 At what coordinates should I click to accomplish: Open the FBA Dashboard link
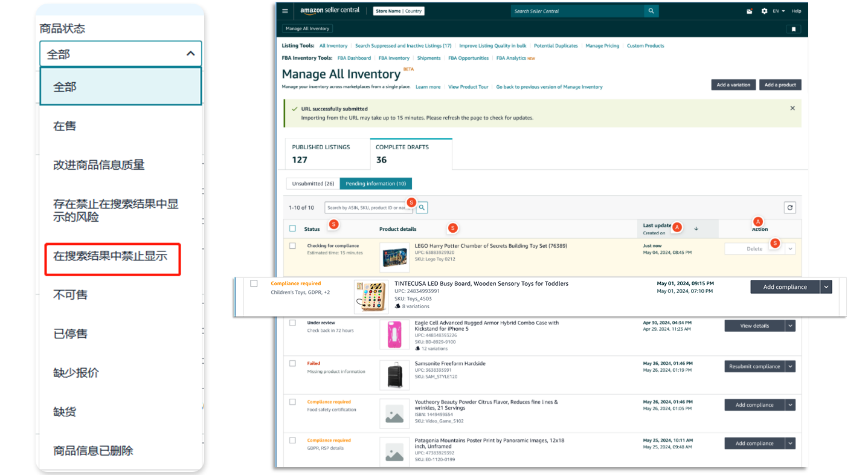pyautogui.click(x=354, y=58)
